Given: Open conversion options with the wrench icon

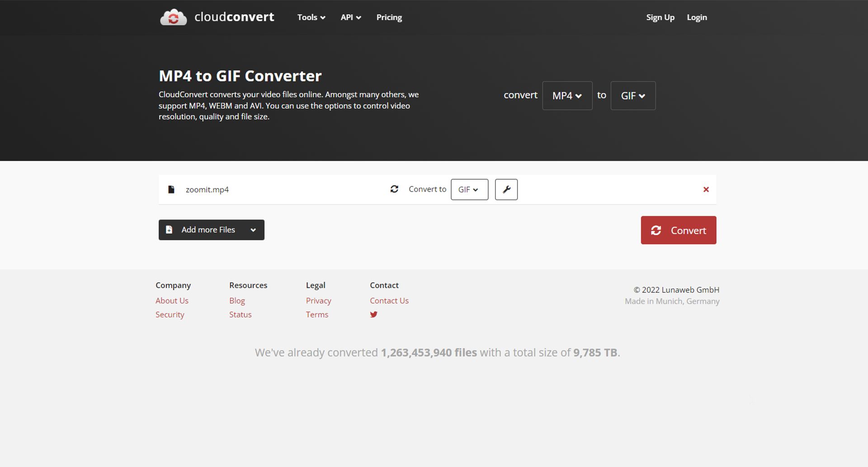Looking at the screenshot, I should point(506,190).
